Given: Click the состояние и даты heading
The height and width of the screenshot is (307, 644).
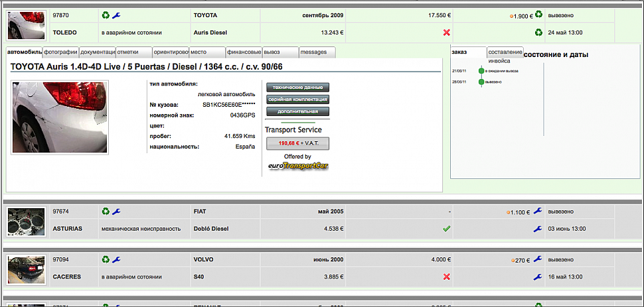Looking at the screenshot, I should pos(556,54).
